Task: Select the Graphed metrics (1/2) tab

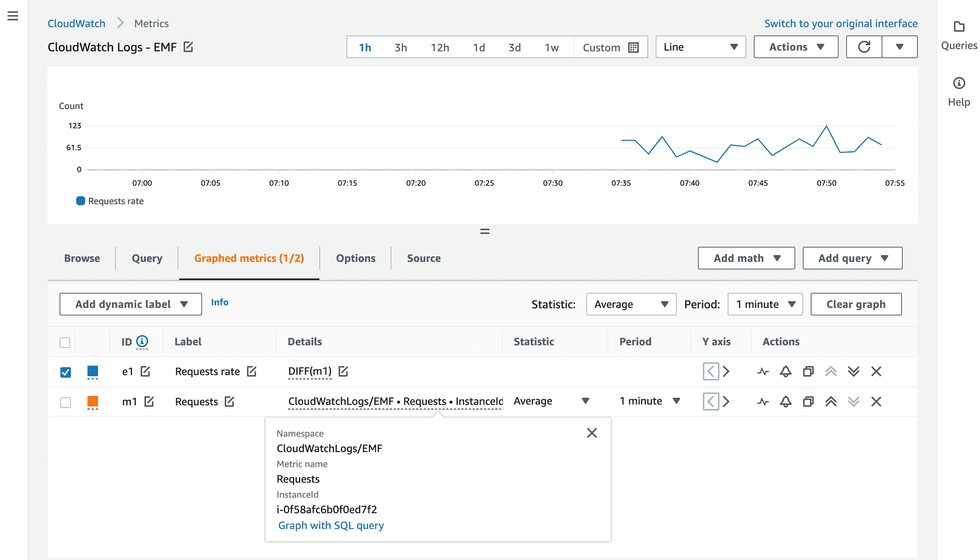Action: coord(249,258)
